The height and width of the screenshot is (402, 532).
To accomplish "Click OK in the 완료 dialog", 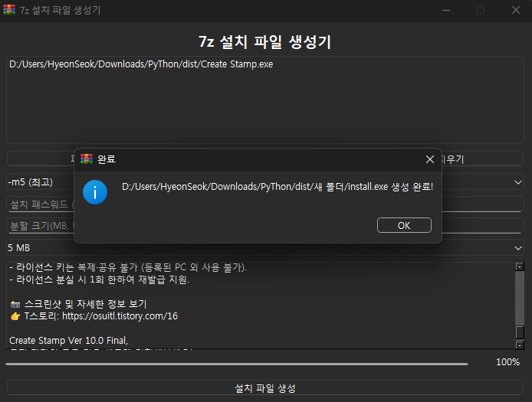I will tap(404, 225).
